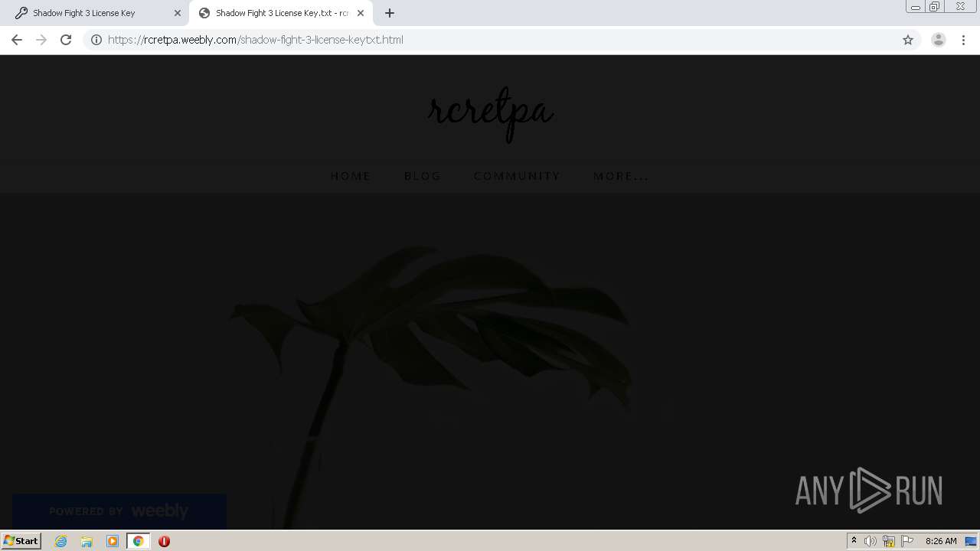Image resolution: width=980 pixels, height=551 pixels.
Task: Open the Chrome profile avatar
Action: pos(939,40)
